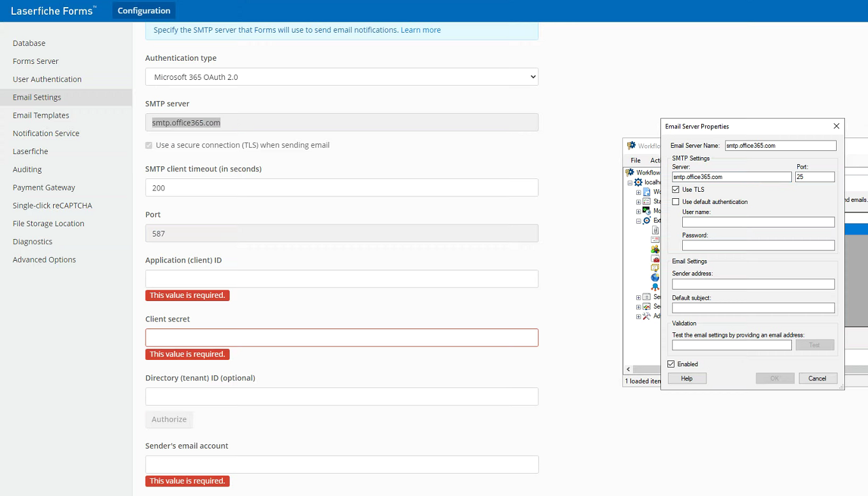Click left arrow of Workflow horizontal scrollbar
Screen dimensions: 868x496
point(628,369)
